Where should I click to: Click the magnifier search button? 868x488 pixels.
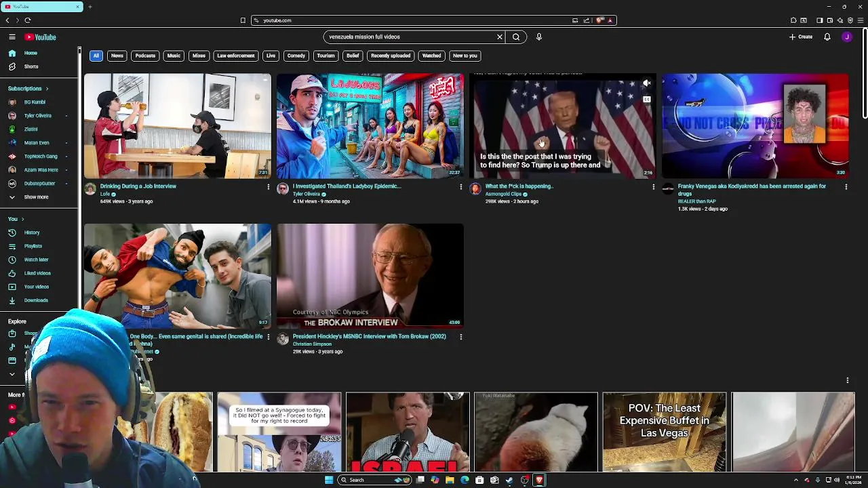[x=516, y=37]
